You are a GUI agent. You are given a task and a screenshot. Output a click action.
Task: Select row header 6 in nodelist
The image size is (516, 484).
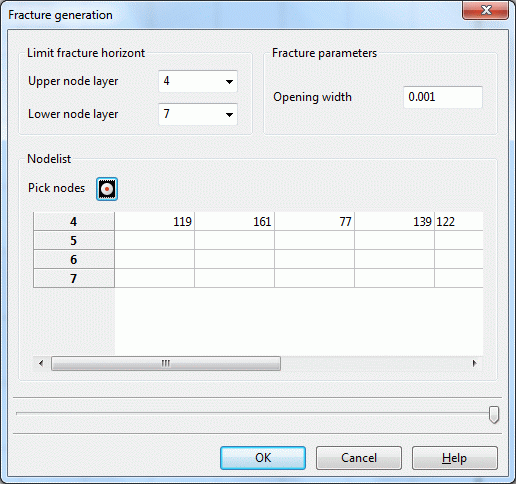point(74,259)
